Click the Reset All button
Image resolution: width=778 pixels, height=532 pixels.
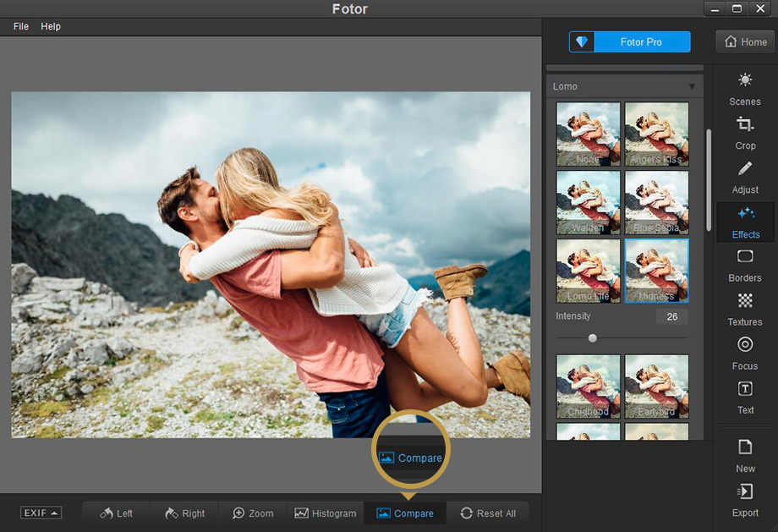pos(488,513)
